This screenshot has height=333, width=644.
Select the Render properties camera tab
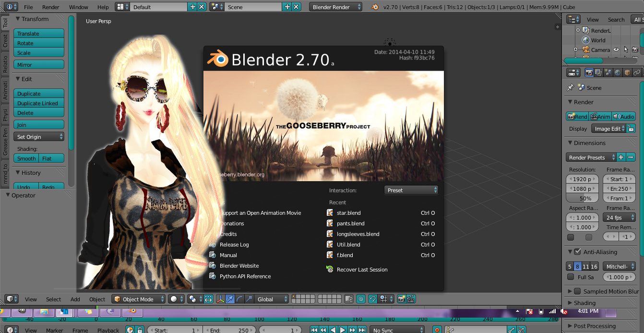tap(589, 73)
